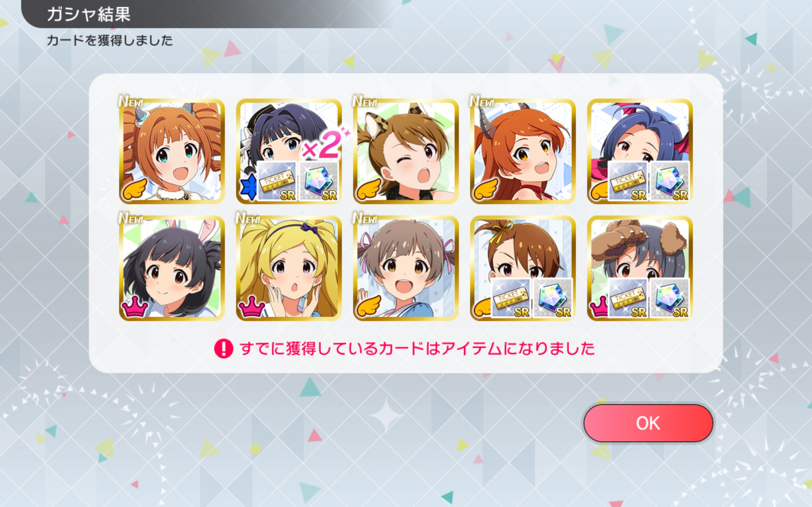Screen dimensions: 812x507
Task: Open the card marked x2 duplicate
Action: [x=289, y=151]
